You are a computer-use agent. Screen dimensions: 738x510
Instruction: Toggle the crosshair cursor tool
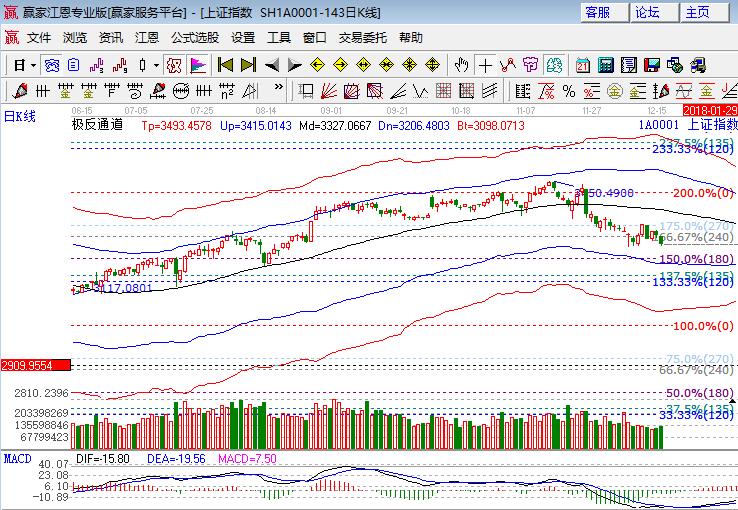(x=485, y=65)
